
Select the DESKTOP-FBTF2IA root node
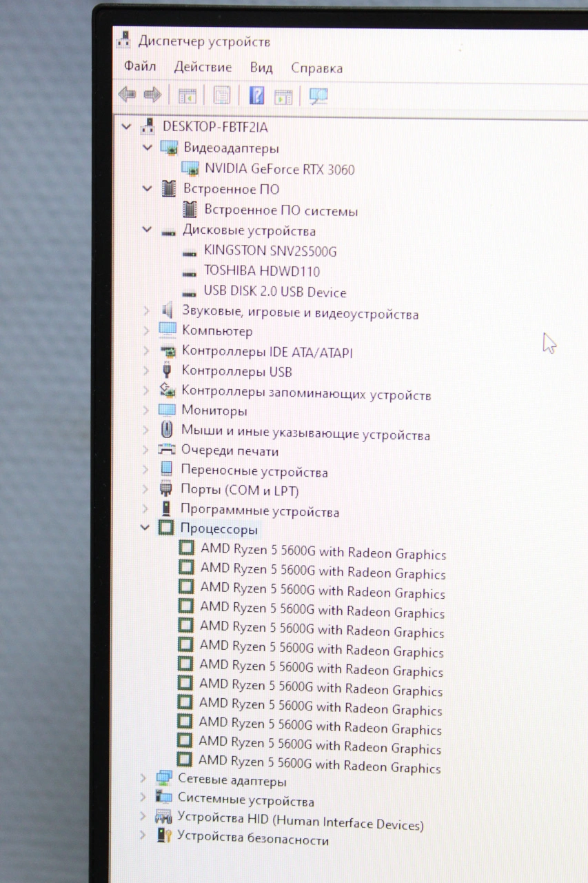click(x=214, y=127)
